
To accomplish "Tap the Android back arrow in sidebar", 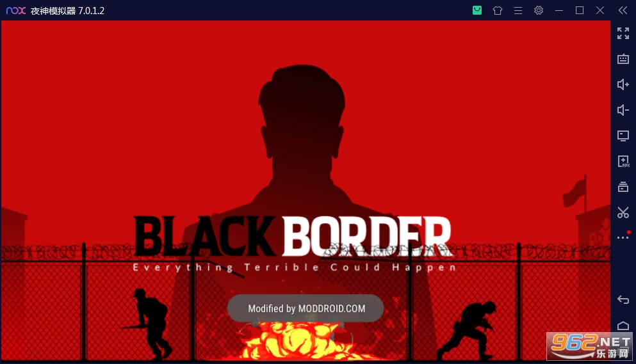I will [623, 300].
